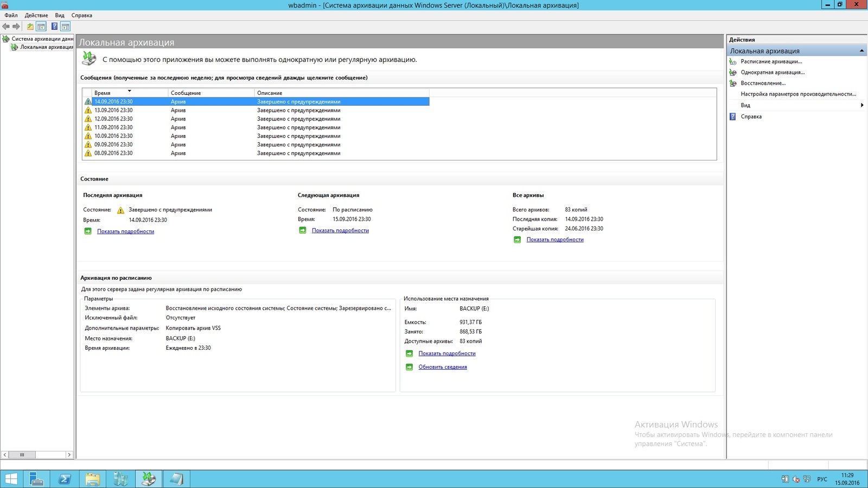Sort by the Сообщение column header
This screenshot has height=488, width=868.
211,93
